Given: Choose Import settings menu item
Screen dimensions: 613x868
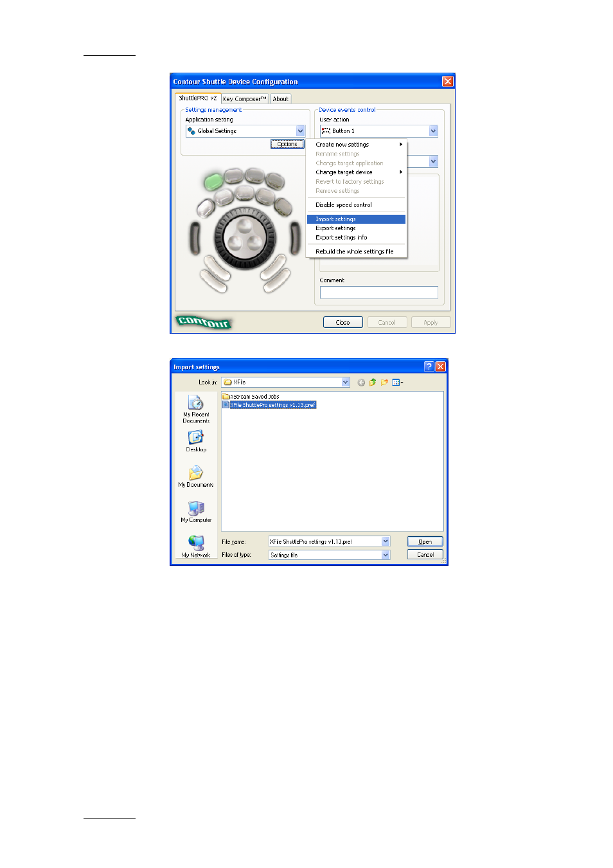Looking at the screenshot, I should pos(357,219).
